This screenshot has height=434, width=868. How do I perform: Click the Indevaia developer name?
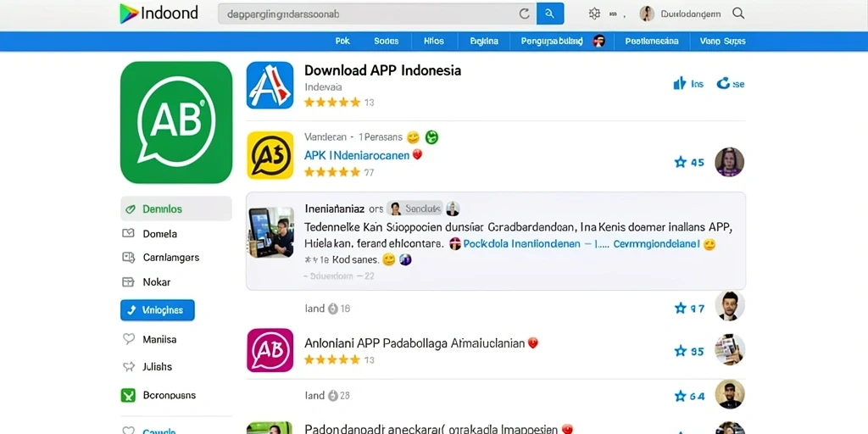coord(323,87)
